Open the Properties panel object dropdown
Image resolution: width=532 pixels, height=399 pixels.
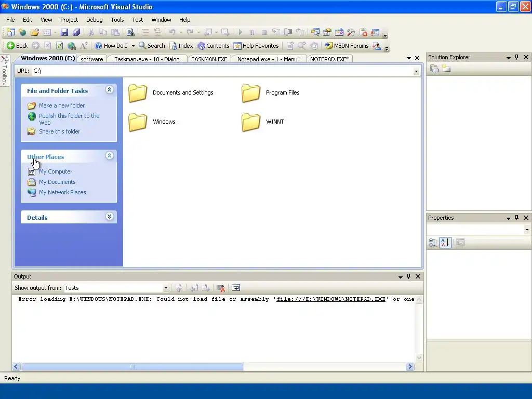pyautogui.click(x=527, y=230)
